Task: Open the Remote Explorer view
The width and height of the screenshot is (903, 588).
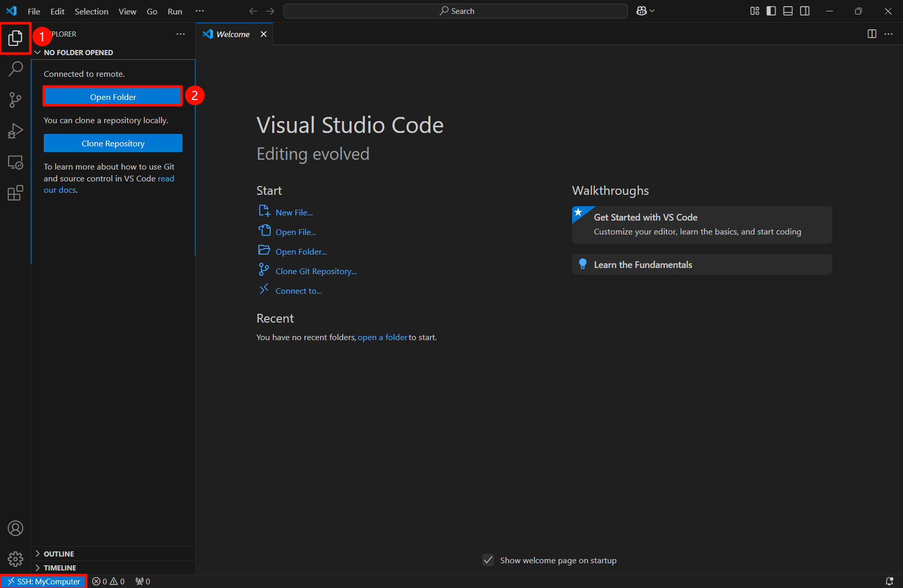Action: click(x=15, y=162)
